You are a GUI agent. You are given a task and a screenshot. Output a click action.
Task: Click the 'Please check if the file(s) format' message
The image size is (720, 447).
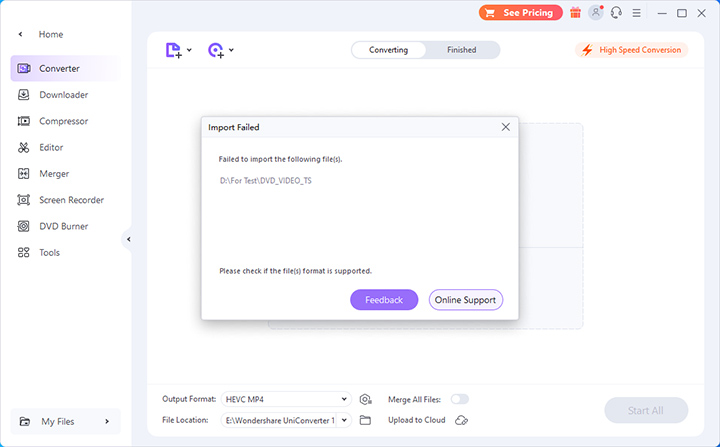295,271
